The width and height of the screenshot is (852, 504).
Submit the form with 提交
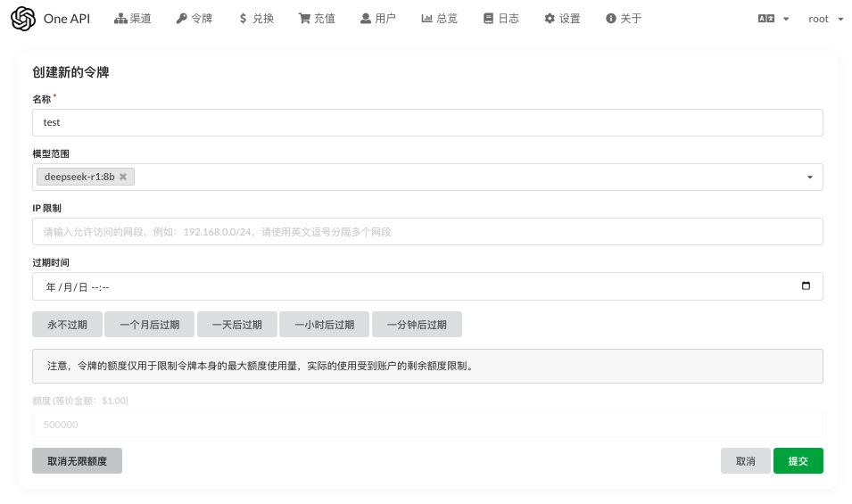pyautogui.click(x=798, y=460)
